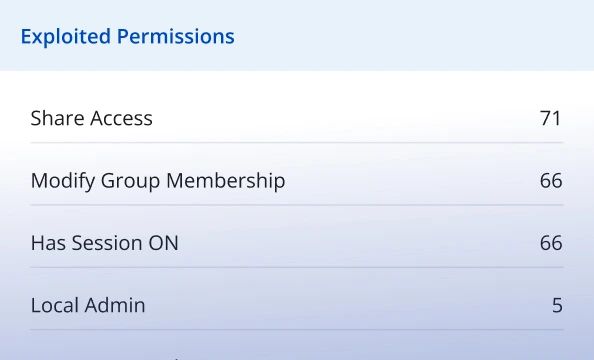
Task: Click the Exploited Permissions heading
Action: click(127, 37)
